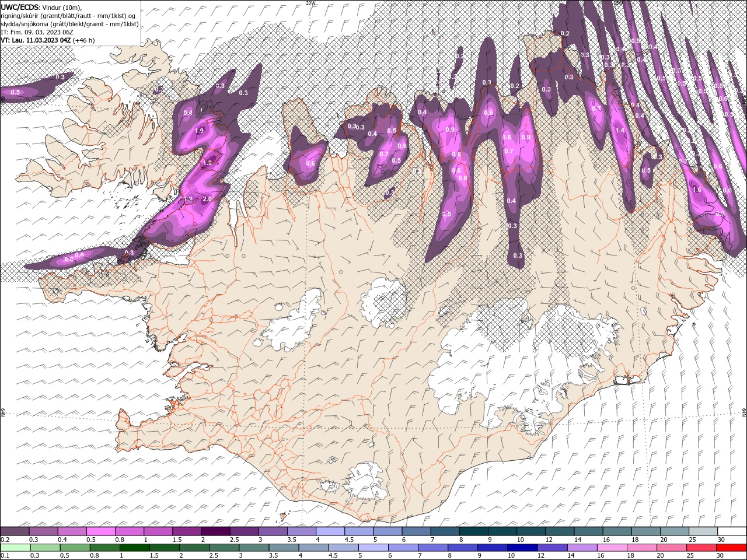Click the top-row legend swatch starting at 14
747x560 pixels.
(588, 531)
